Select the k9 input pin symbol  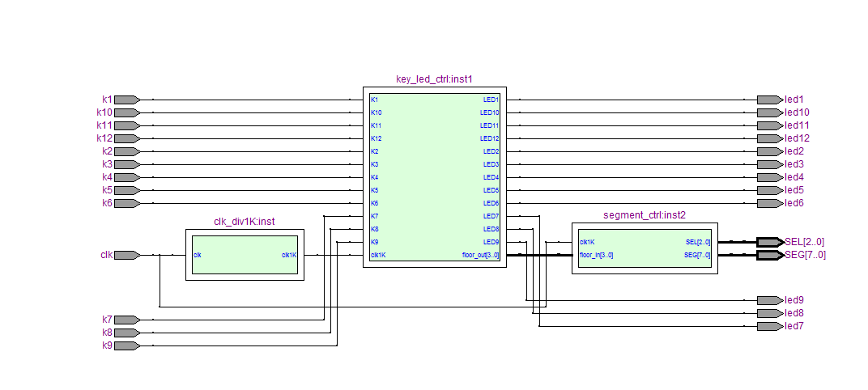(127, 345)
